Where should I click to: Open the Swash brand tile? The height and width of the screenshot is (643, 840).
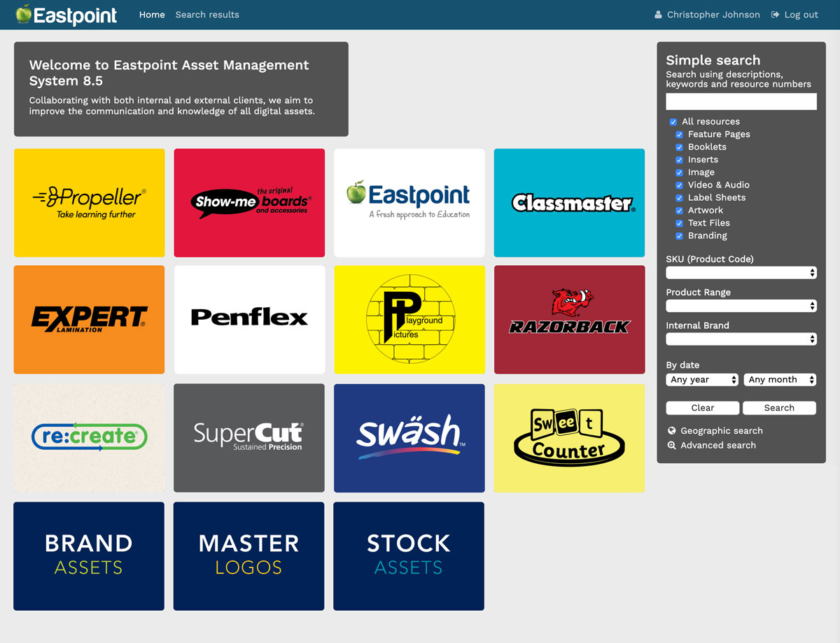409,438
